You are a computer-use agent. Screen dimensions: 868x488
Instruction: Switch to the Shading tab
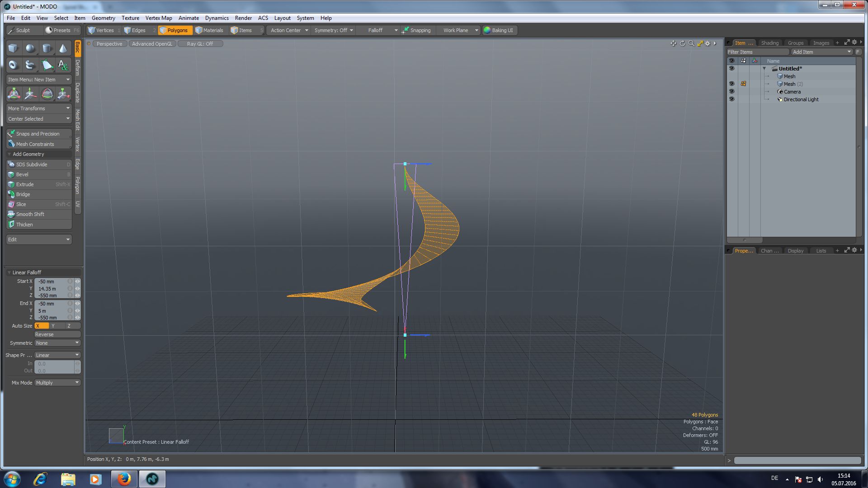[769, 43]
